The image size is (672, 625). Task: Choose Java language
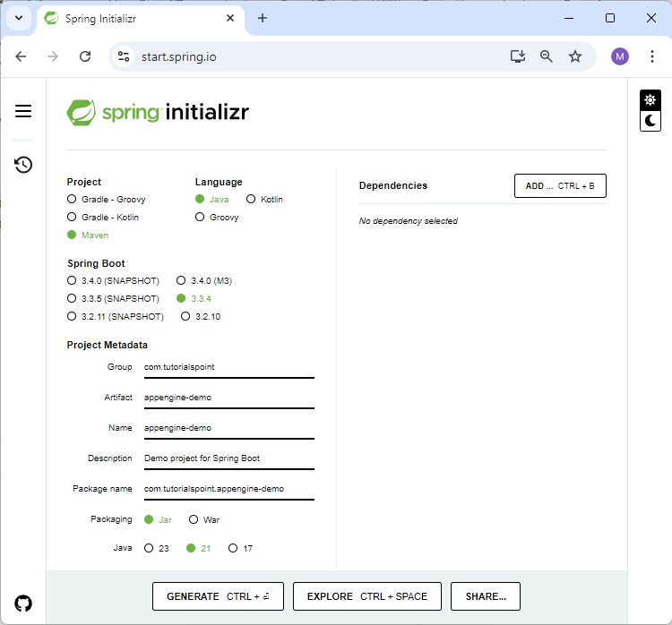pyautogui.click(x=212, y=199)
